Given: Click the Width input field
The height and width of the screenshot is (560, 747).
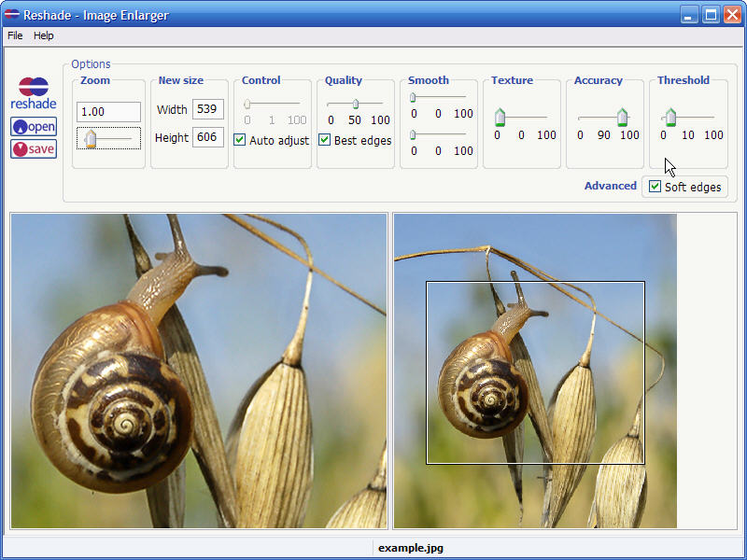Looking at the screenshot, I should (207, 109).
